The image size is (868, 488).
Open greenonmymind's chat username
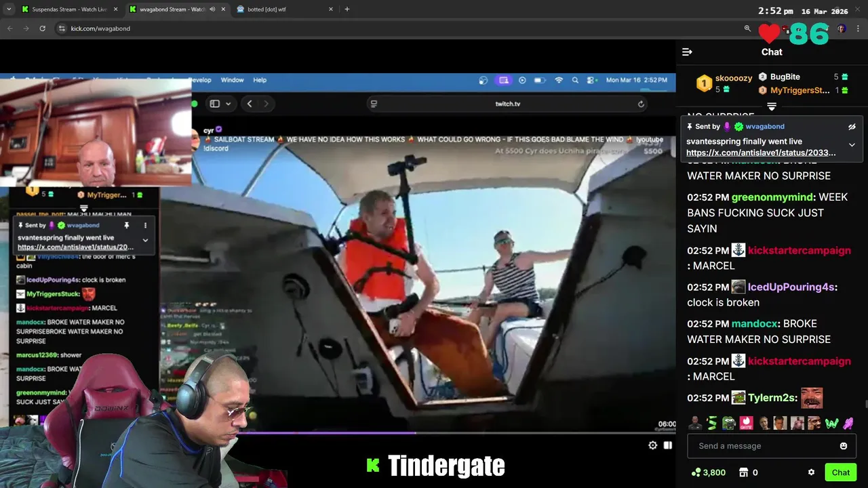point(772,197)
